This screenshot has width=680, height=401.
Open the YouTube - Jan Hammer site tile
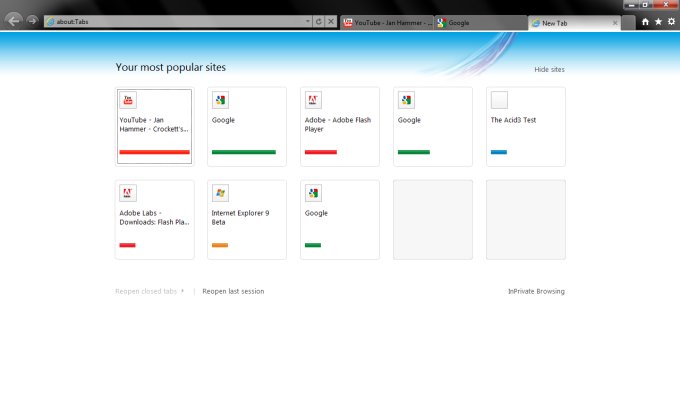coord(154,127)
